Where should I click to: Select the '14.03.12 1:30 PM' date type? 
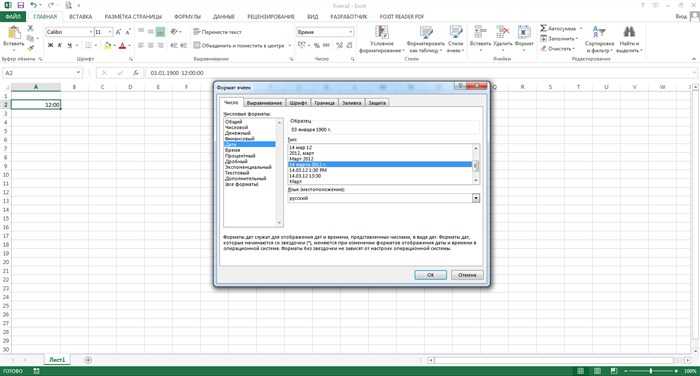coord(308,170)
